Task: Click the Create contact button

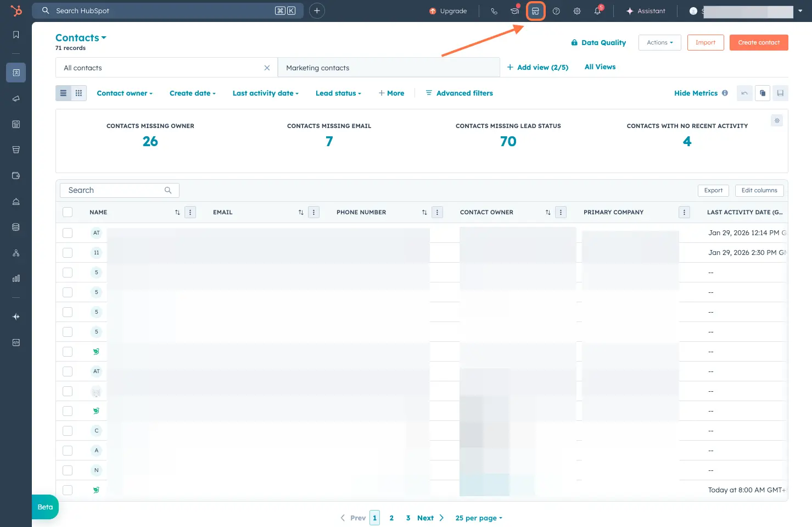Action: point(758,43)
